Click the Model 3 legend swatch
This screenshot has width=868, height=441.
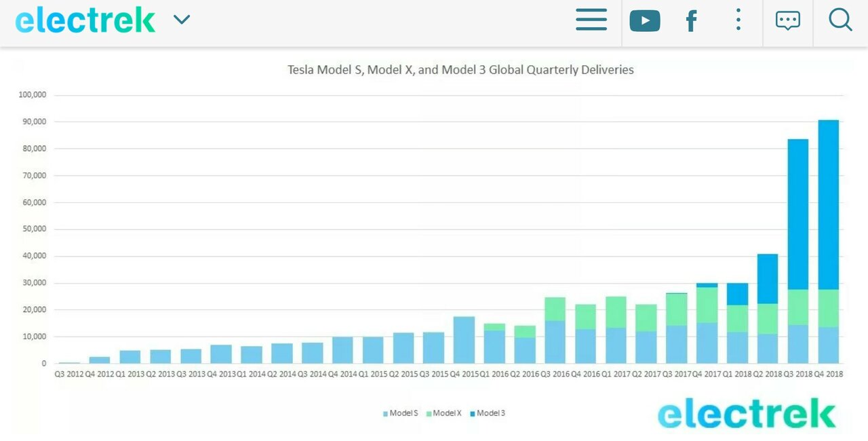[x=473, y=413]
